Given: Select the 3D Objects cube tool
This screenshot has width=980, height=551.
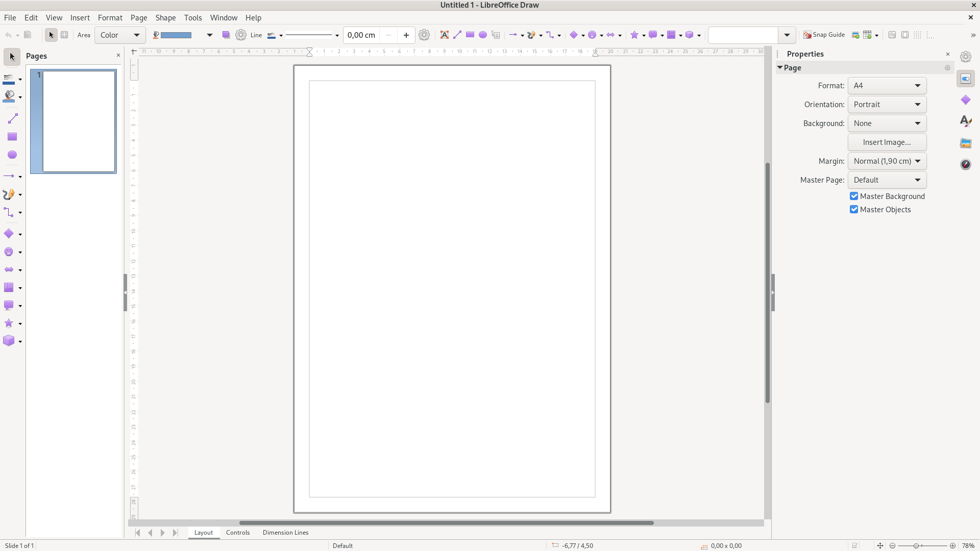Looking at the screenshot, I should tap(9, 341).
